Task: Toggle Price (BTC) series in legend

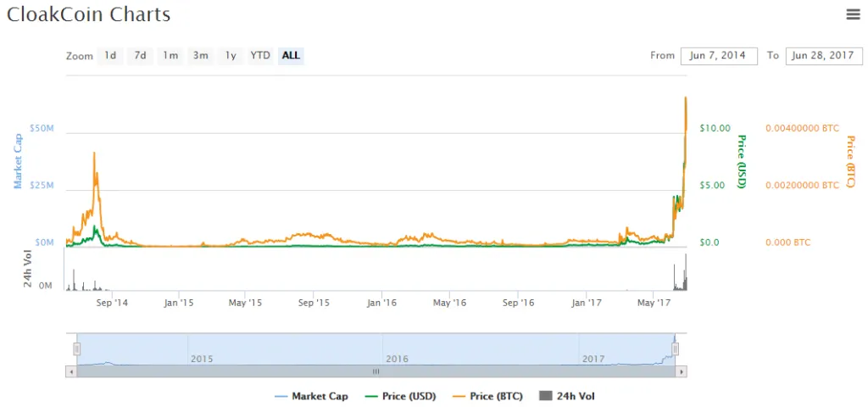Action: (x=487, y=396)
